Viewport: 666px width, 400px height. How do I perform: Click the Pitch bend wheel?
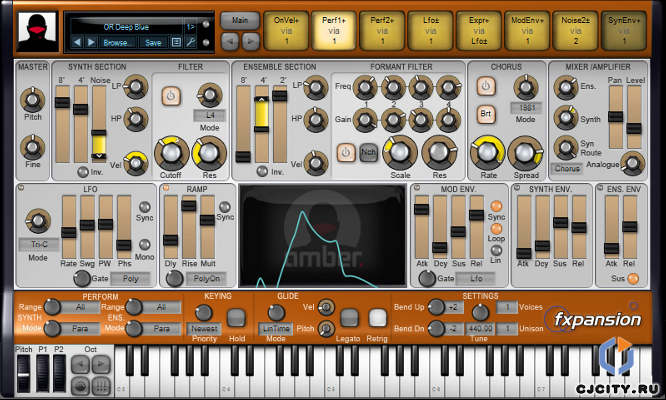coord(23,374)
